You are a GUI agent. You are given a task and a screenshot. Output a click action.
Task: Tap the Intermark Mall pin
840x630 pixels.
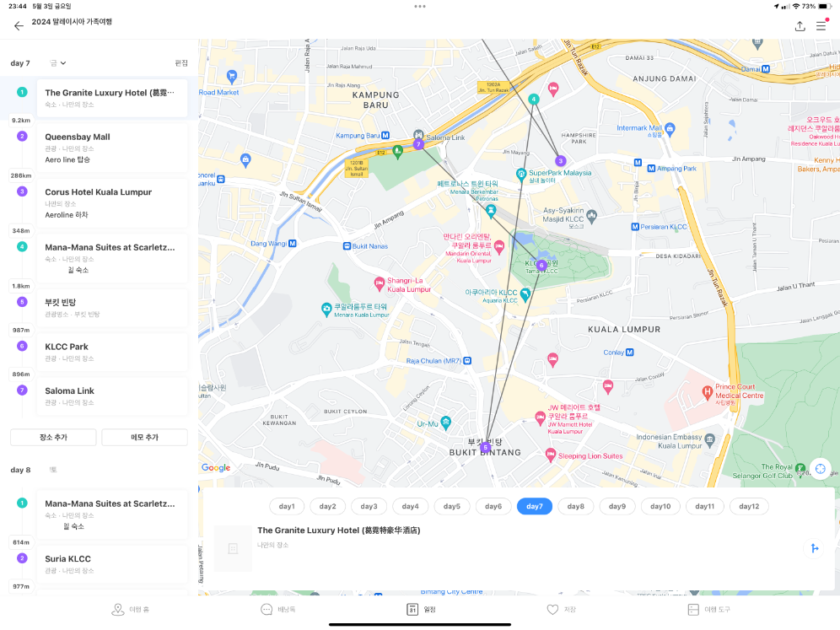click(x=670, y=128)
